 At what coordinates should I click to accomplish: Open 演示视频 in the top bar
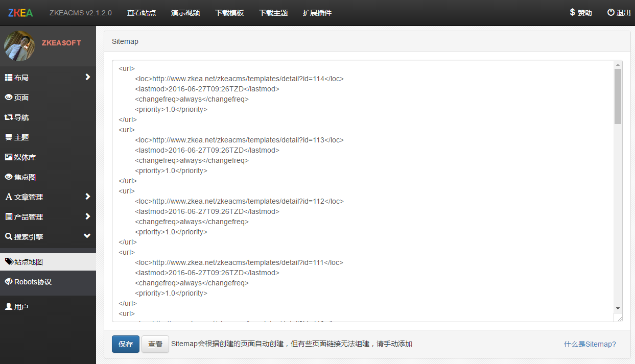tap(185, 13)
